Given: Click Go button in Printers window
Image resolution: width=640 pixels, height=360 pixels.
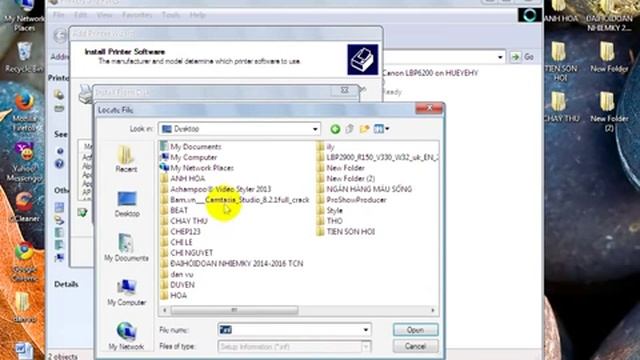Looking at the screenshot, I should (523, 57).
